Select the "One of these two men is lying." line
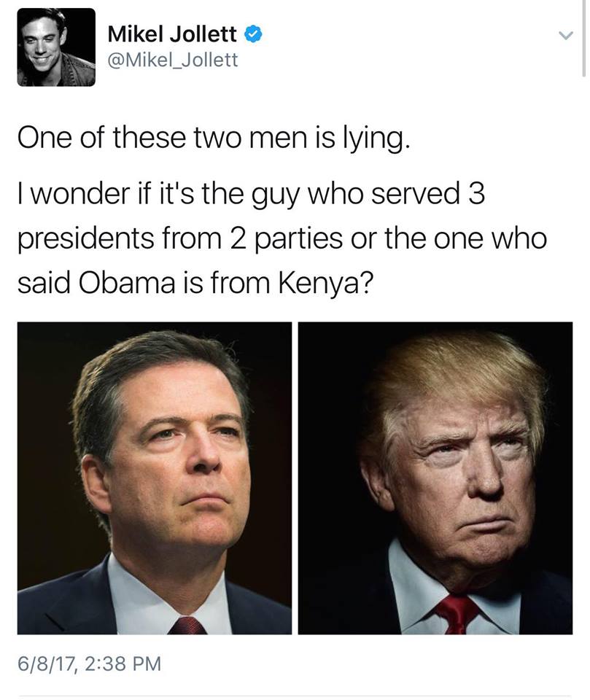The width and height of the screenshot is (590, 700). pos(214,139)
